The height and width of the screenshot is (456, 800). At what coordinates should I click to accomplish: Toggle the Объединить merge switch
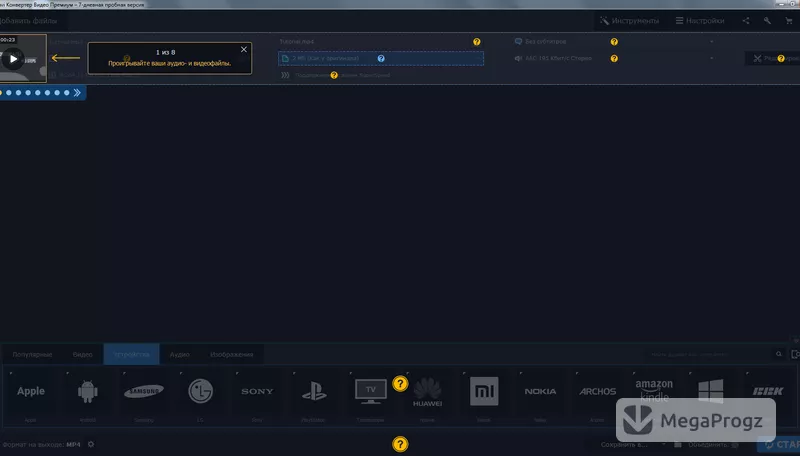tap(735, 445)
